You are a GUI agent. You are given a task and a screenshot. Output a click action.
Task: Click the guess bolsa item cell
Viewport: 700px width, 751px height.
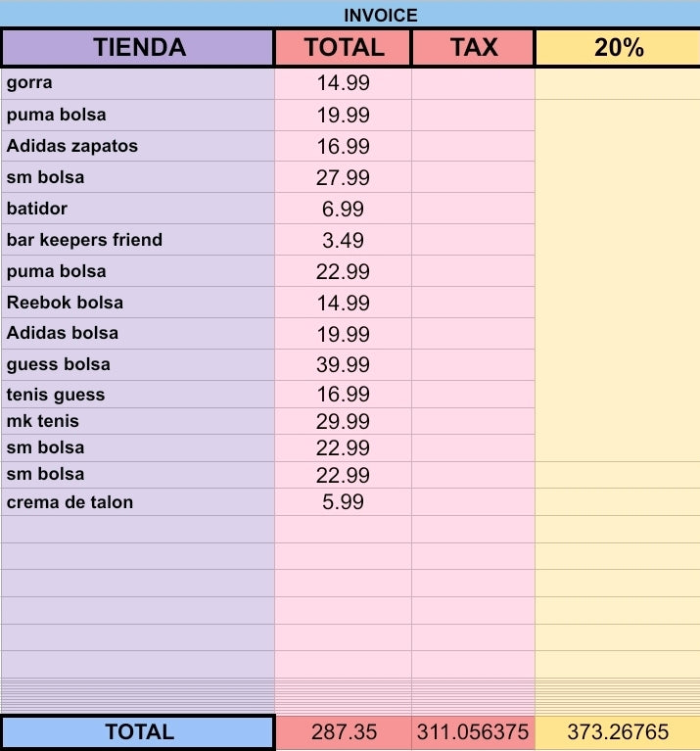138,364
